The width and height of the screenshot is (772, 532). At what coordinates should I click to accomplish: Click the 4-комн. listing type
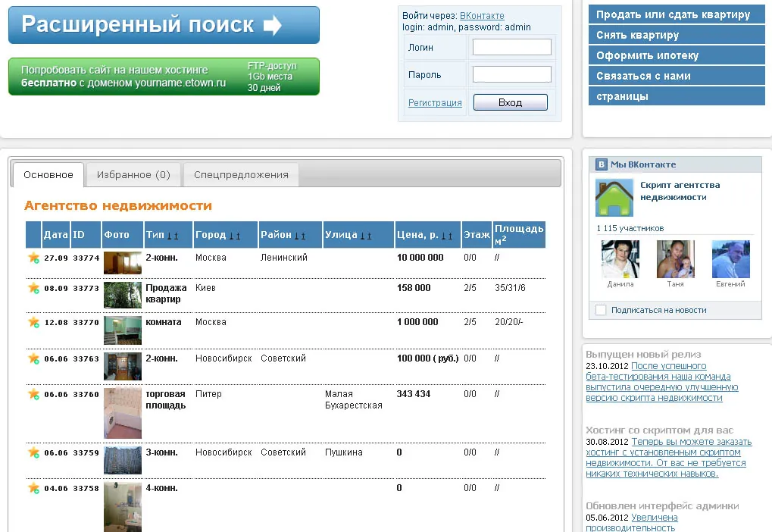point(161,488)
